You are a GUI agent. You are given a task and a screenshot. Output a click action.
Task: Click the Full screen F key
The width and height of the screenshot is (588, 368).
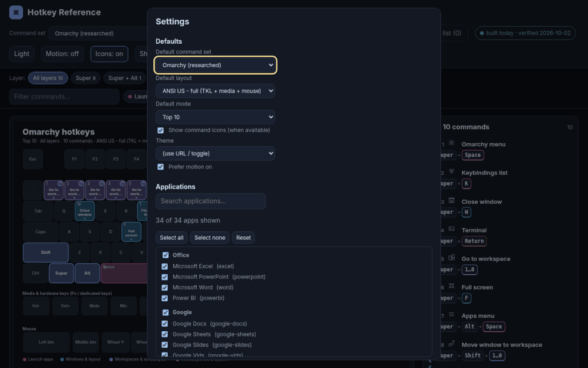pos(131,232)
